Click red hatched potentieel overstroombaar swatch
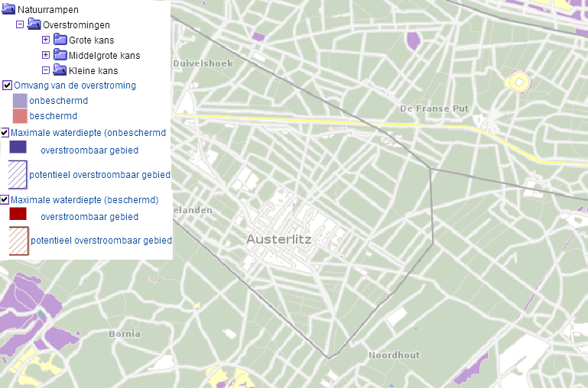588x388 pixels. pos(19,241)
